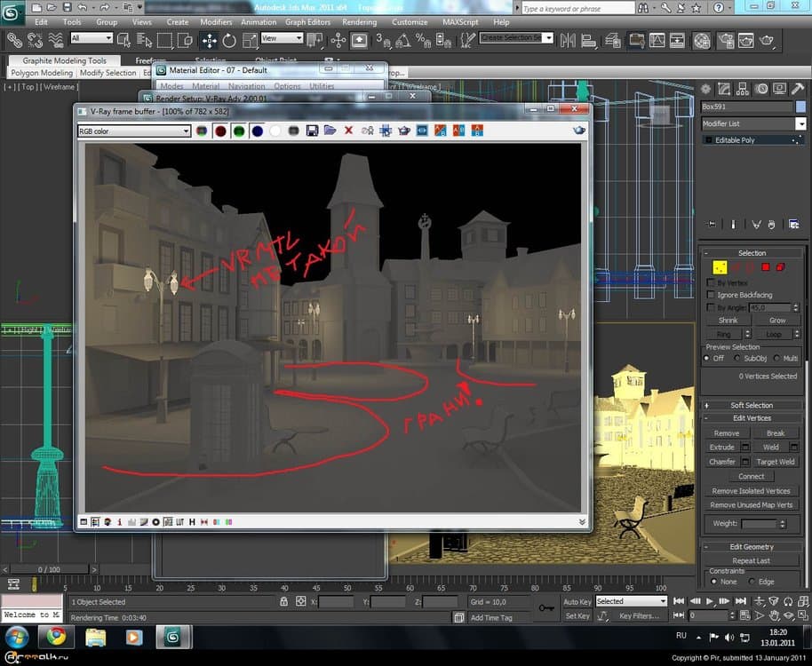The width and height of the screenshot is (812, 666).
Task: Enable the By Vertex checkbox
Action: coord(711,282)
